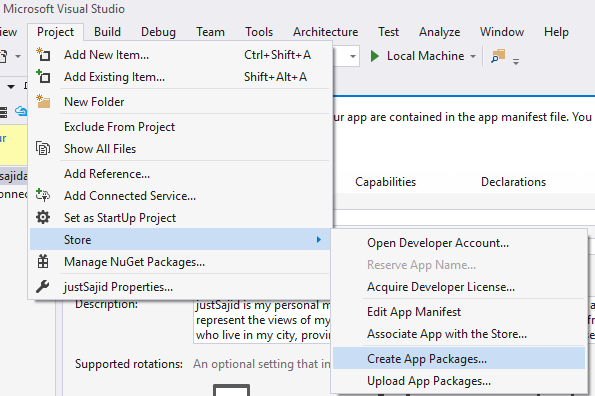Click the Show All Files icon
This screenshot has height=396, width=595.
pyautogui.click(x=43, y=148)
